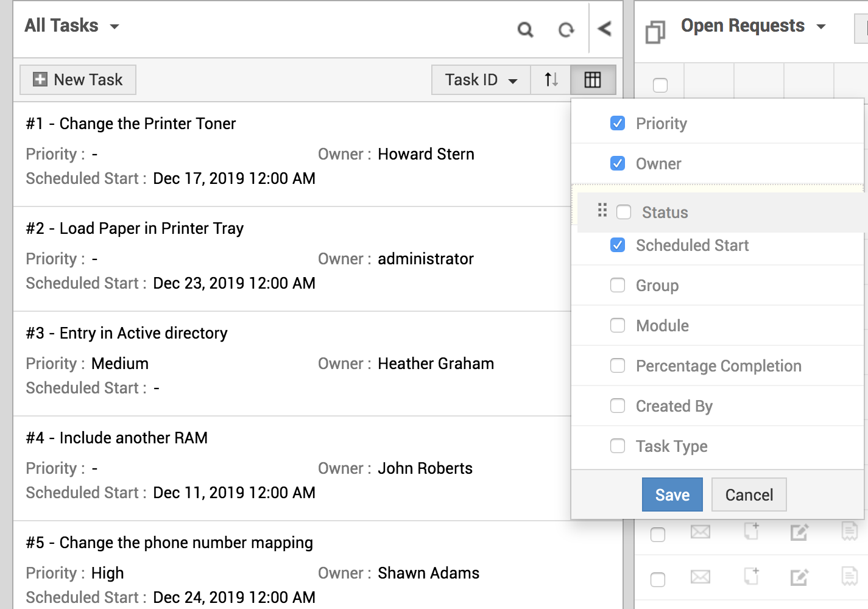Click the date Dec 23, 2019 12:00 AM
The height and width of the screenshot is (609, 868).
click(235, 283)
